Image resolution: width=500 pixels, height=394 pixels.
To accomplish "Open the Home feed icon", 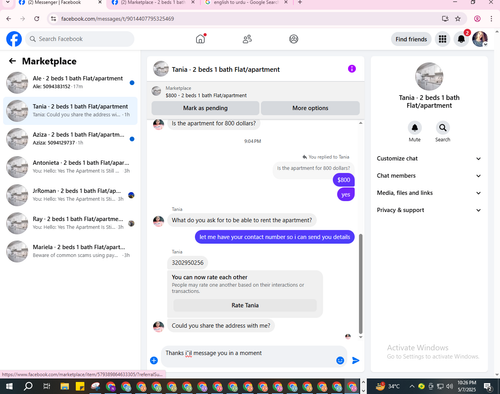I will coord(200,39).
